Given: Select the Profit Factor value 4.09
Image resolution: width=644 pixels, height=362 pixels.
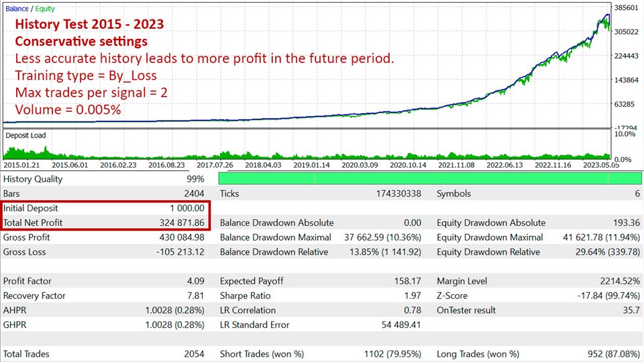Looking at the screenshot, I should (195, 282).
